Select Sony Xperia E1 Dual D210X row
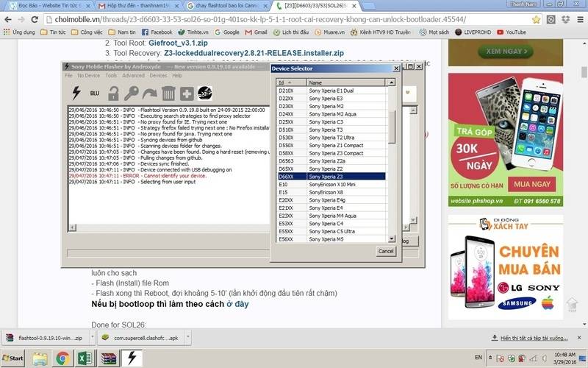The image size is (588, 368). pyautogui.click(x=331, y=91)
